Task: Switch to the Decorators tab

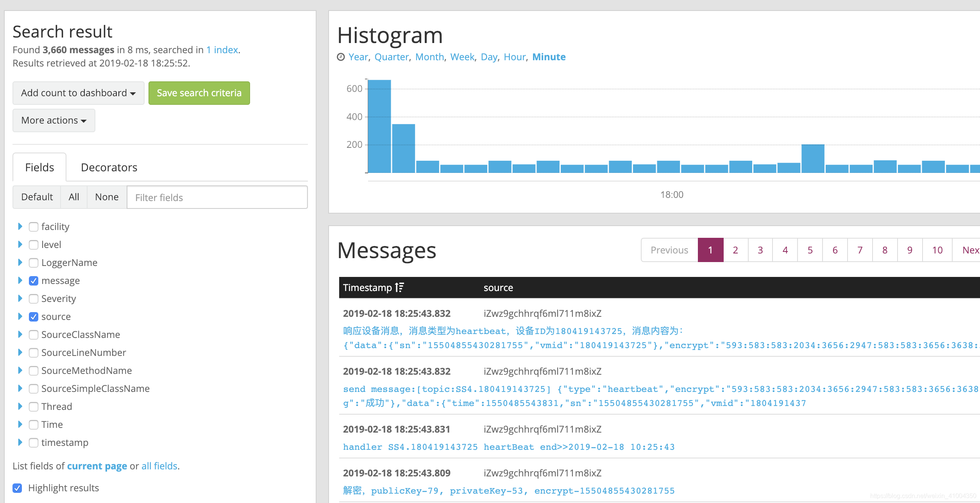Action: point(109,167)
